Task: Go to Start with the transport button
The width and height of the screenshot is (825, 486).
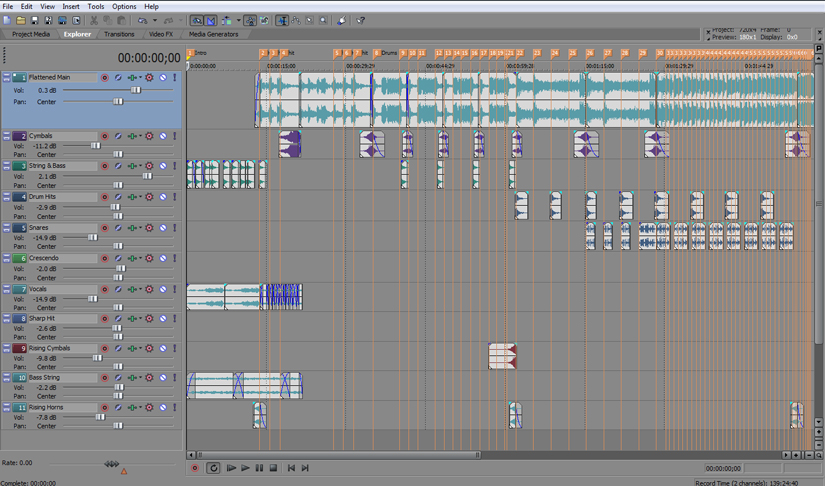Action: click(x=291, y=468)
